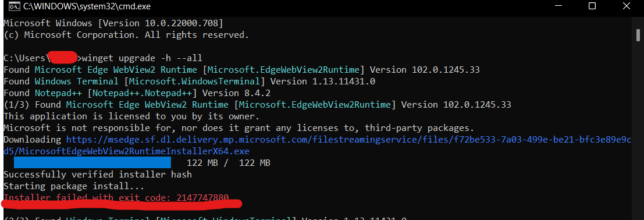644x220 pixels.
Task: Click the vertical scrollbar thumb
Action: tap(638, 36)
